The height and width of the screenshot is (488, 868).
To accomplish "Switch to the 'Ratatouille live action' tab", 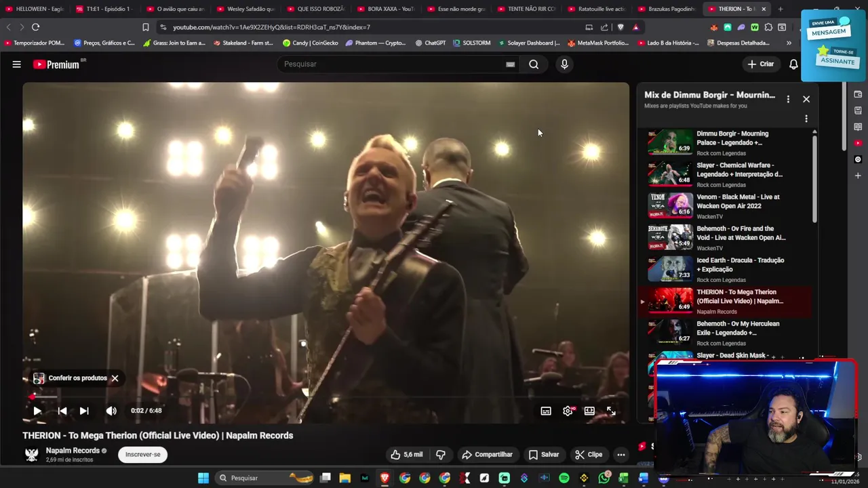I will (x=597, y=9).
